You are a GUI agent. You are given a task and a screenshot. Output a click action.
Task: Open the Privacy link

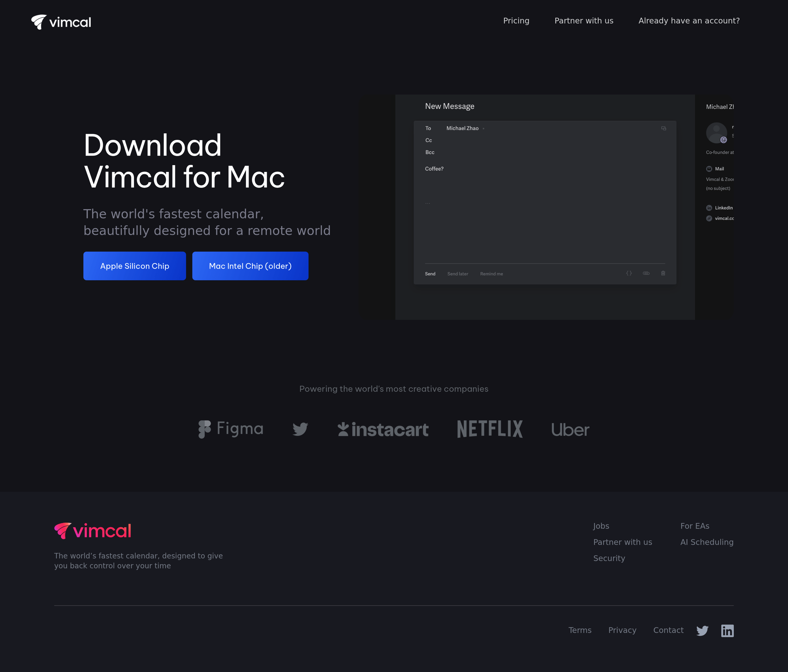(x=622, y=630)
